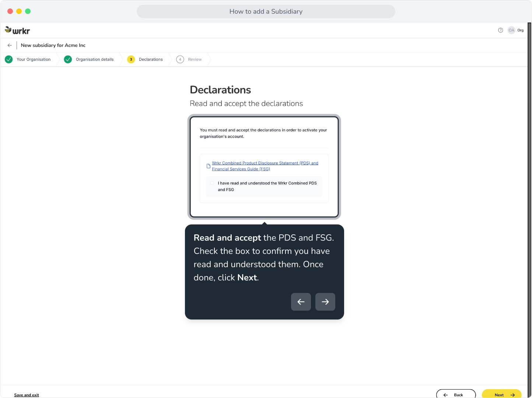
Task: Click Save and exit link
Action: click(27, 395)
